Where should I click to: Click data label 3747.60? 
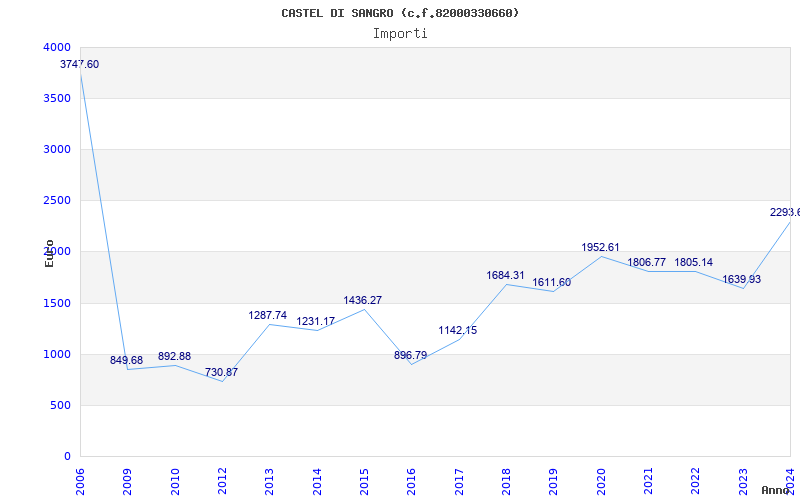click(80, 64)
